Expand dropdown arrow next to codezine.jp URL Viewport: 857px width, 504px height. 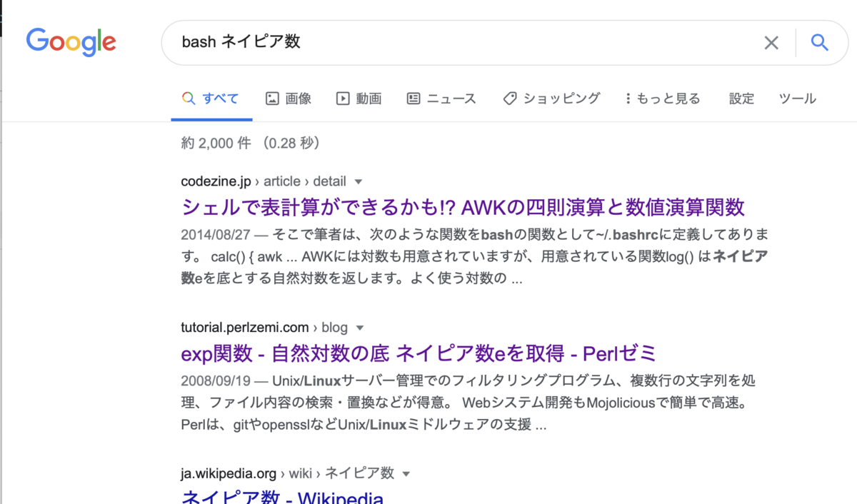(x=359, y=181)
